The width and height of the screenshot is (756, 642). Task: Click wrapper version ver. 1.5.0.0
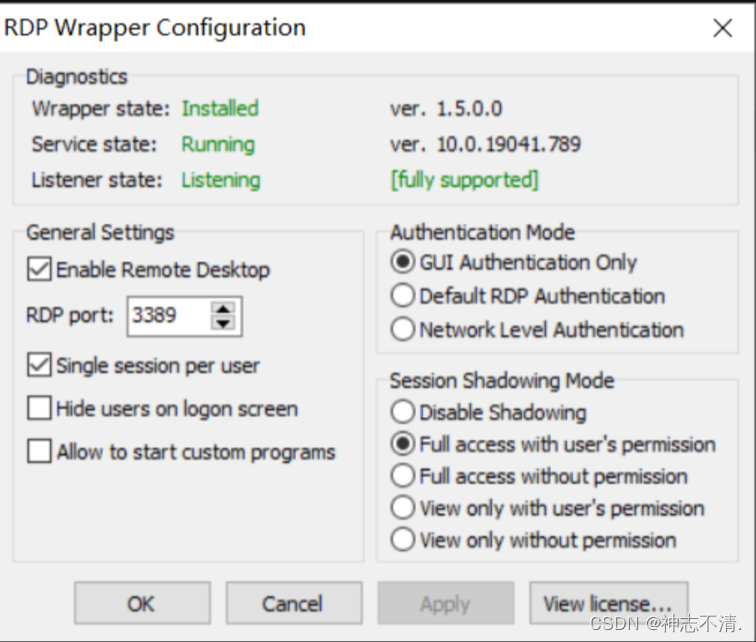tap(446, 108)
